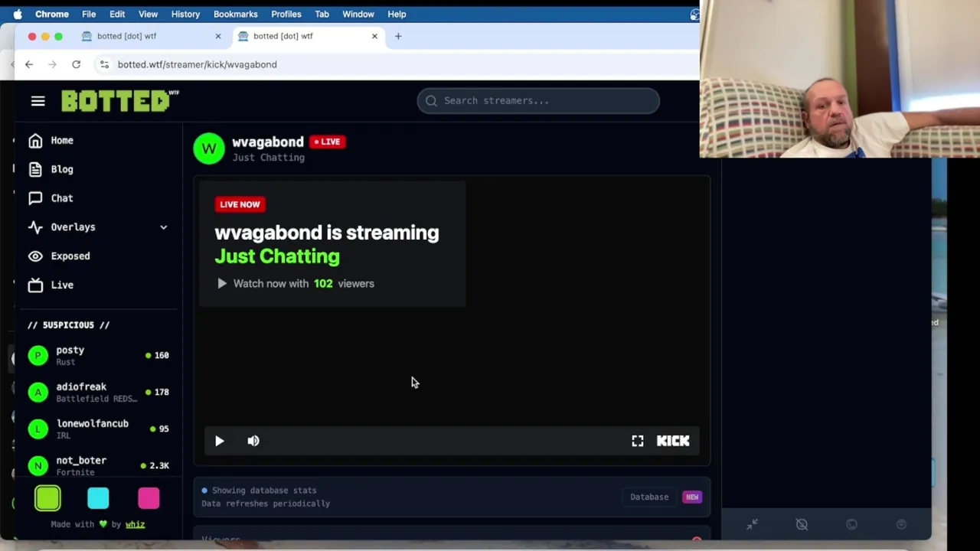Click the Just Chatting category under wvagabond

pyautogui.click(x=269, y=158)
